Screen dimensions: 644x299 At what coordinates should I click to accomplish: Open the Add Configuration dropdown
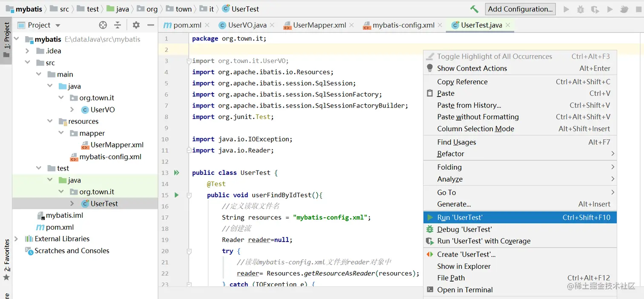pos(520,9)
